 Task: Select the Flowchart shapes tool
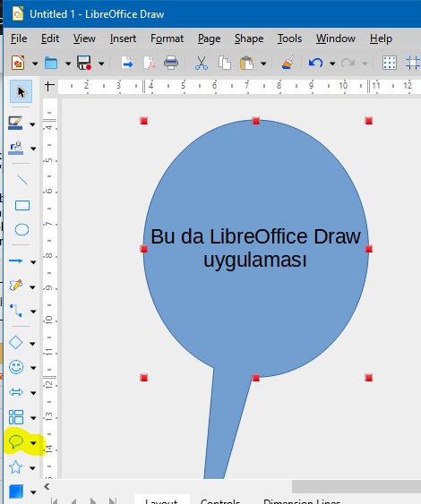pos(16,417)
